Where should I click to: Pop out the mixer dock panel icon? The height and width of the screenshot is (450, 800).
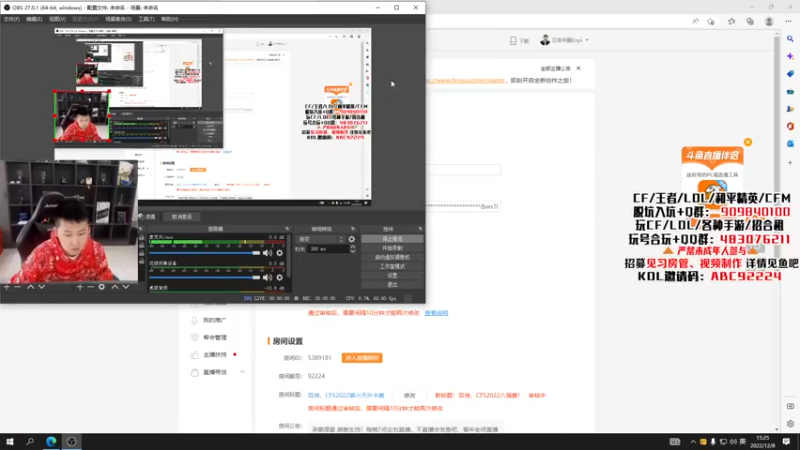point(287,229)
